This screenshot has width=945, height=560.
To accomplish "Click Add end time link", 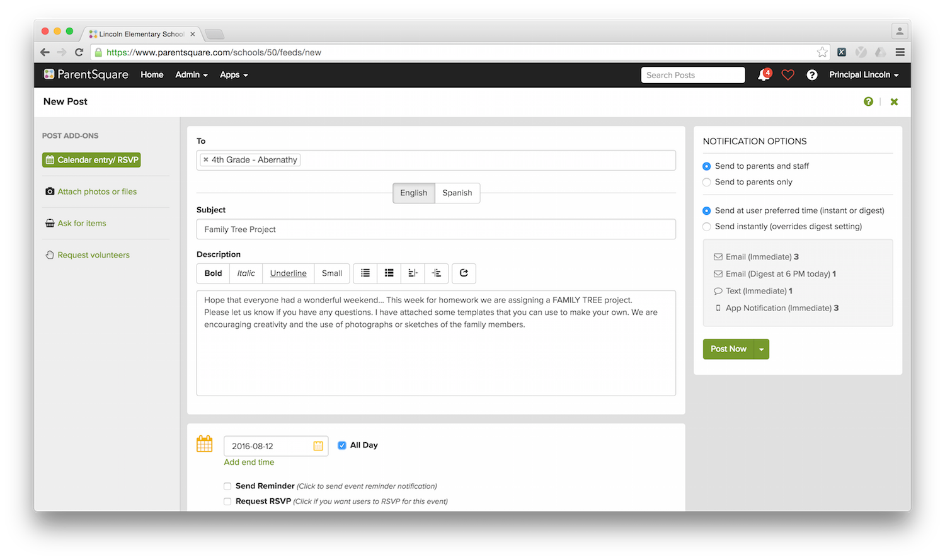I will (x=249, y=462).
